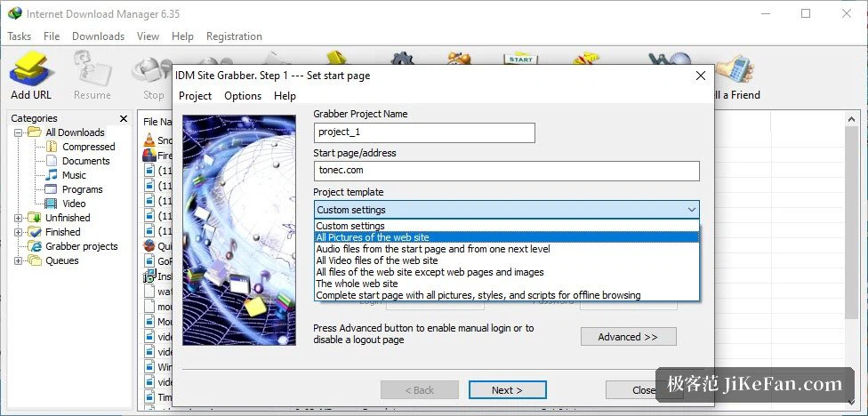The image size is (868, 416).
Task: Click the Tell a Friend toolbar icon
Action: 735,69
